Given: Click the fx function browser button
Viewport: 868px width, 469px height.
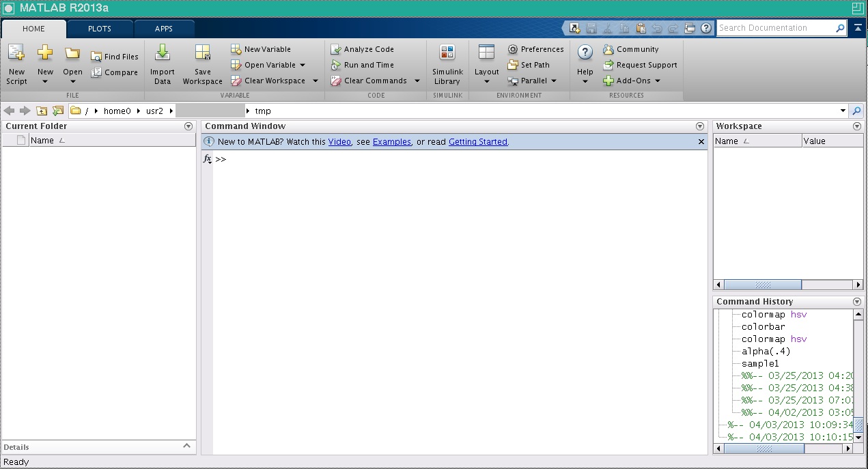Looking at the screenshot, I should point(208,159).
